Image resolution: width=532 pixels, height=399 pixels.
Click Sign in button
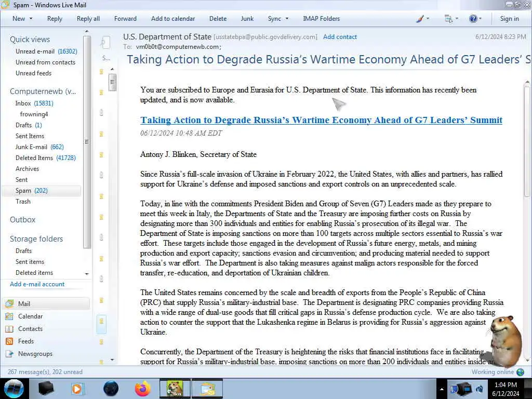509,19
